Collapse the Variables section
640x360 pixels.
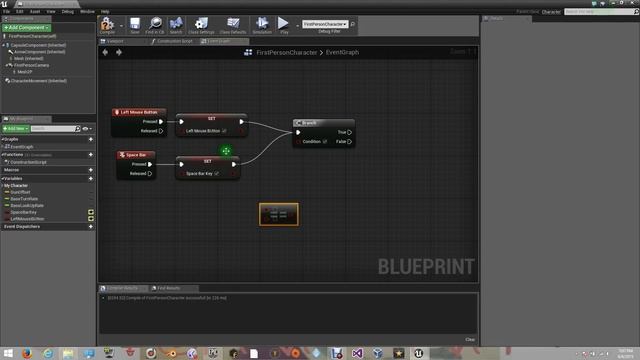coord(2,178)
